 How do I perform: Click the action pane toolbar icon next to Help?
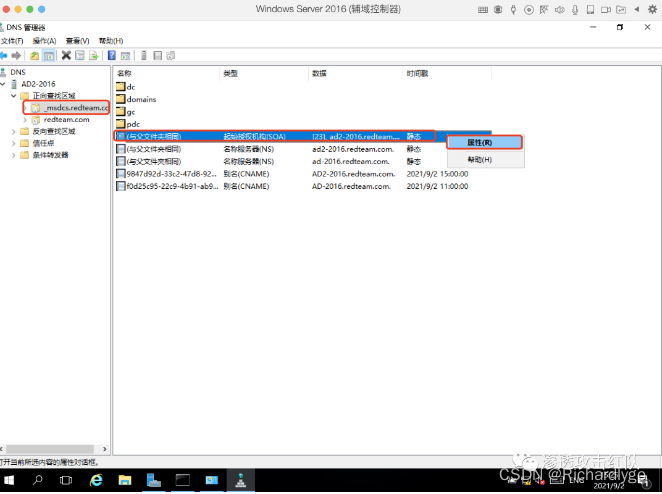click(125, 55)
